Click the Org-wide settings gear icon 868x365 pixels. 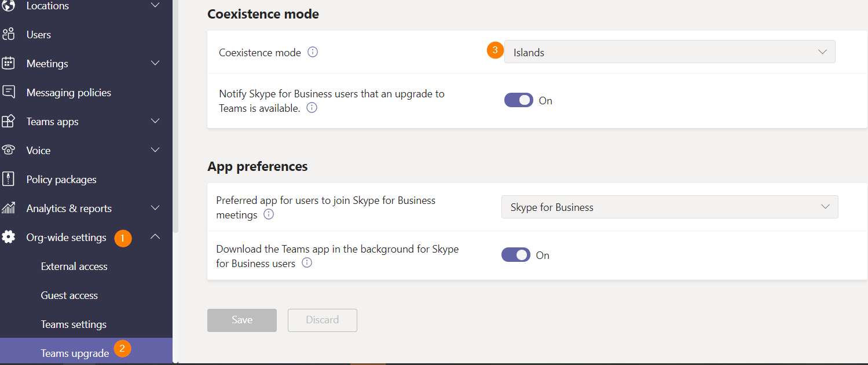click(8, 237)
